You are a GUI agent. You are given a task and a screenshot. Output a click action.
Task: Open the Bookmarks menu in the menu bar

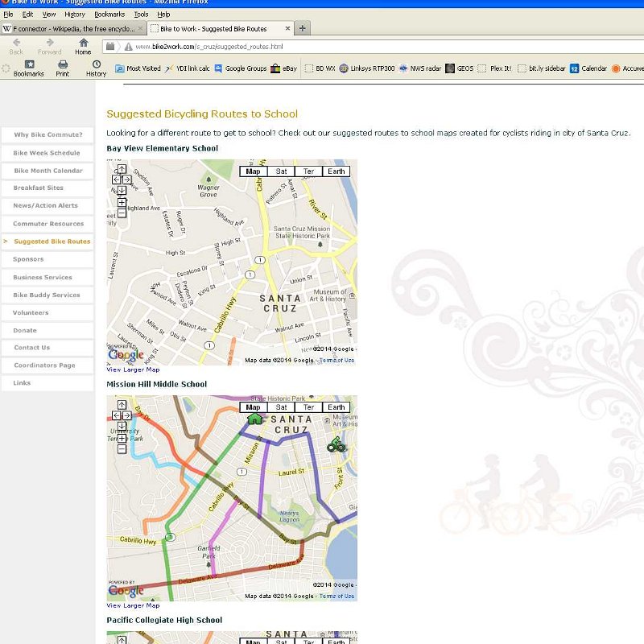109,14
